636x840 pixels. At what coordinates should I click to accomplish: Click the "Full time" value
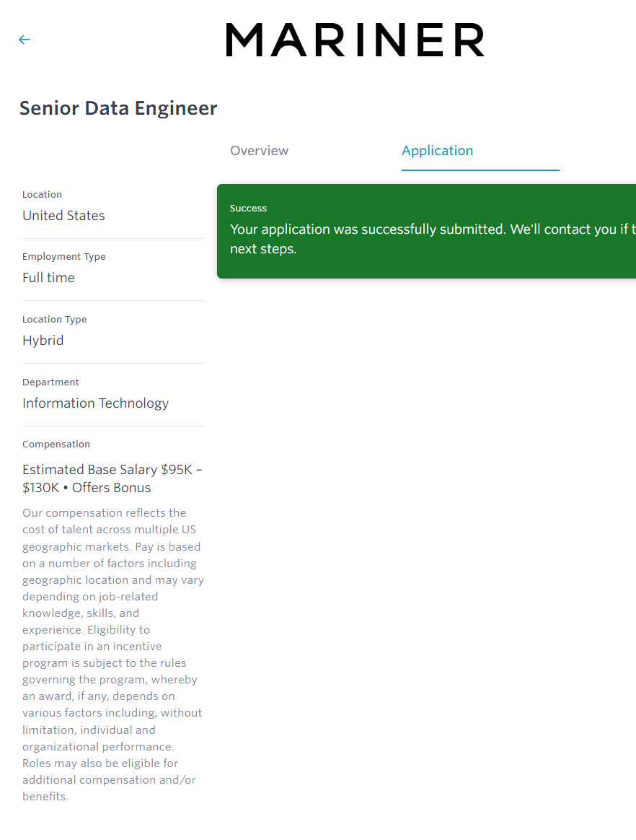click(48, 278)
